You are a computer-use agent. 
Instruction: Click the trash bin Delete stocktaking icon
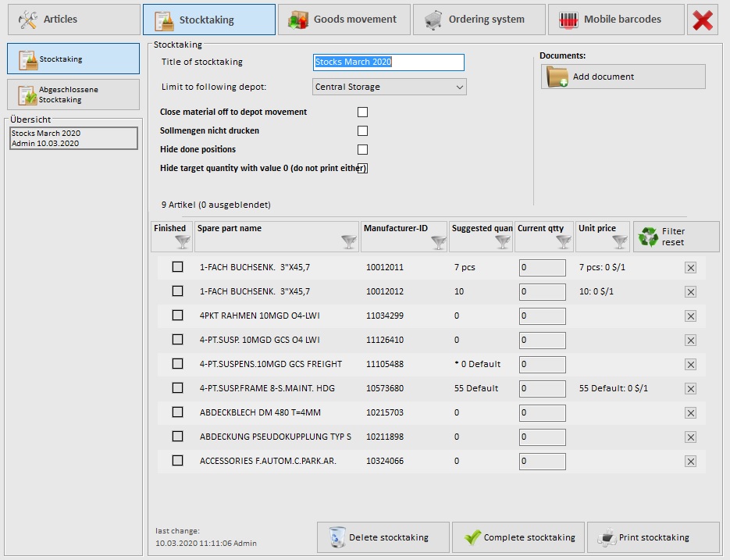point(337,537)
